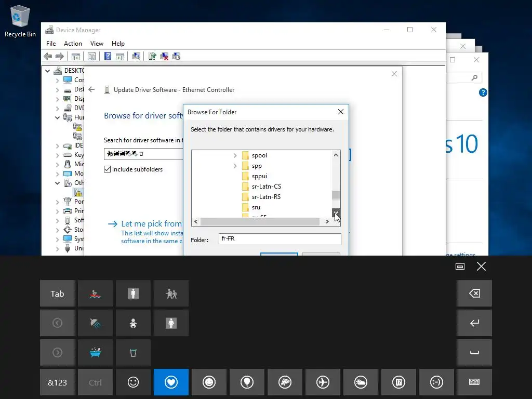Screen dimensions: 532x399
Task: Open the Properties toolbar icon in Device Manager
Action: pos(91,56)
